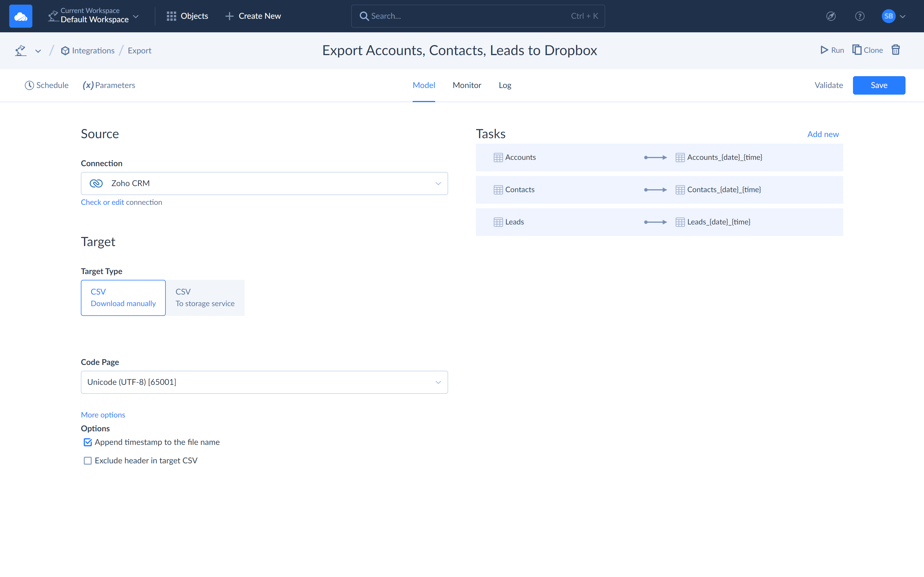The width and height of the screenshot is (924, 577).
Task: Click the compass icon in the top bar
Action: [831, 16]
